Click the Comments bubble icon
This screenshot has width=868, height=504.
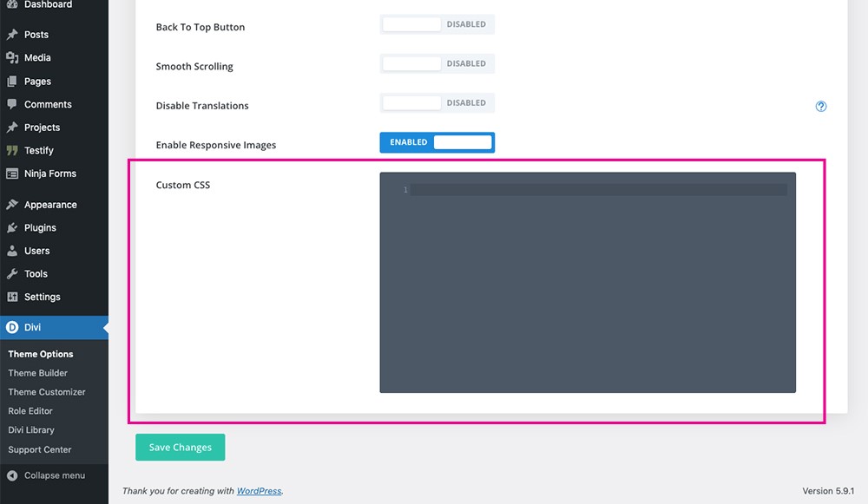[12, 104]
